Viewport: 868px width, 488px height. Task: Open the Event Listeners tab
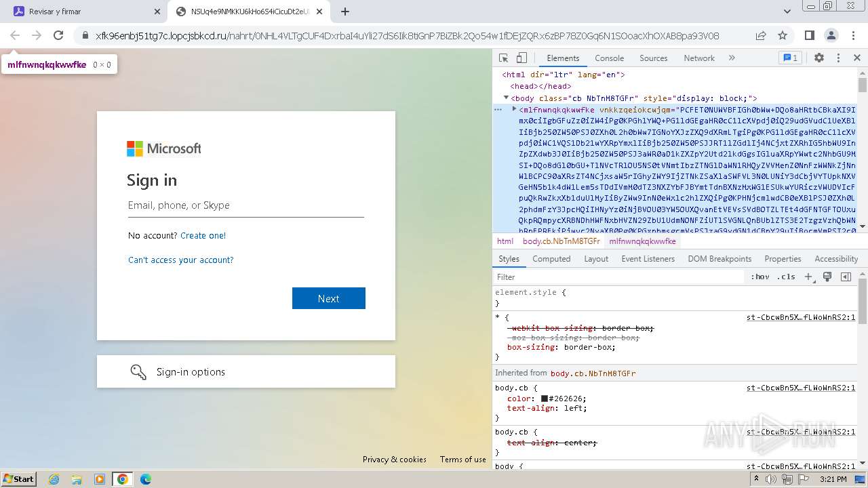tap(648, 259)
